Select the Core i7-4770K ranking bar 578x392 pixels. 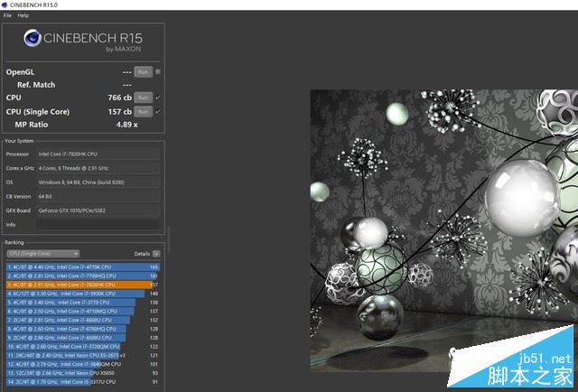click(x=83, y=267)
